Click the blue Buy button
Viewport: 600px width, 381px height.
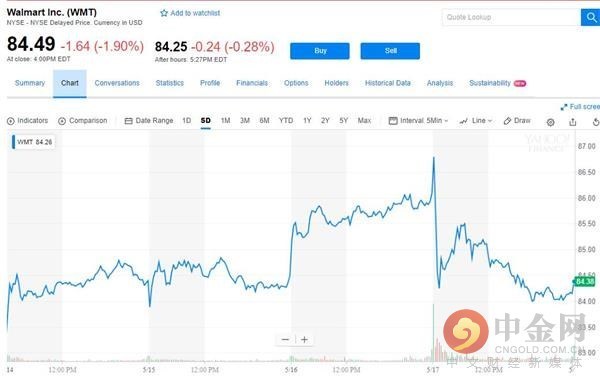tap(320, 51)
